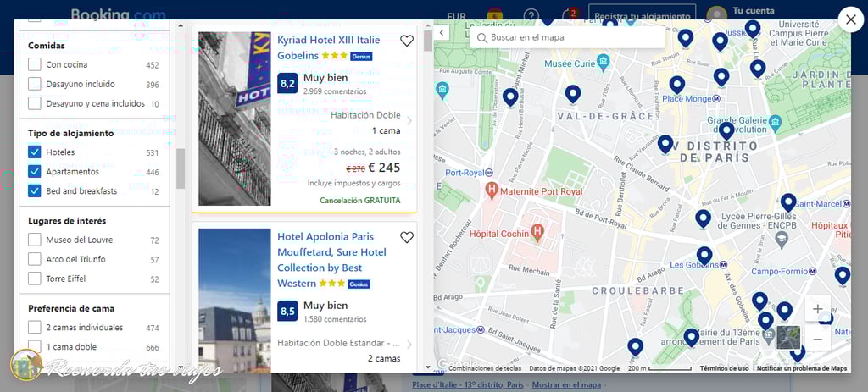Select the hotel pin near Les Gobelins metro
The width and height of the screenshot is (868, 392).
click(704, 256)
